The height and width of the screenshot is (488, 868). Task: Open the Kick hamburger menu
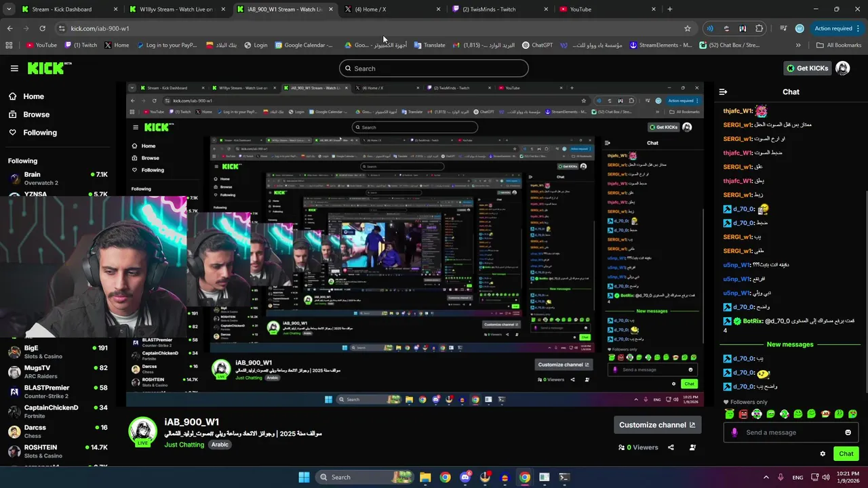(x=14, y=68)
